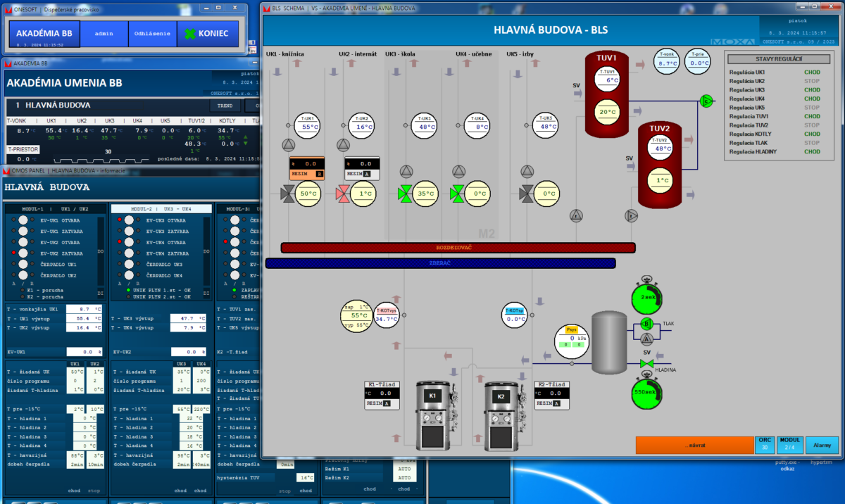Click the green TLAK pump B icon
The width and height of the screenshot is (845, 504).
[x=647, y=325]
